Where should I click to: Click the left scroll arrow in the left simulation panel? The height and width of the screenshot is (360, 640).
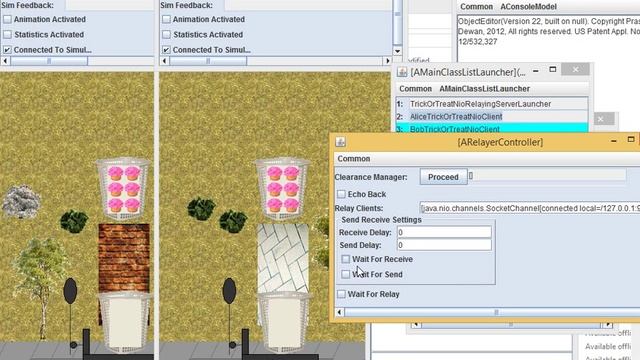click(5, 61)
